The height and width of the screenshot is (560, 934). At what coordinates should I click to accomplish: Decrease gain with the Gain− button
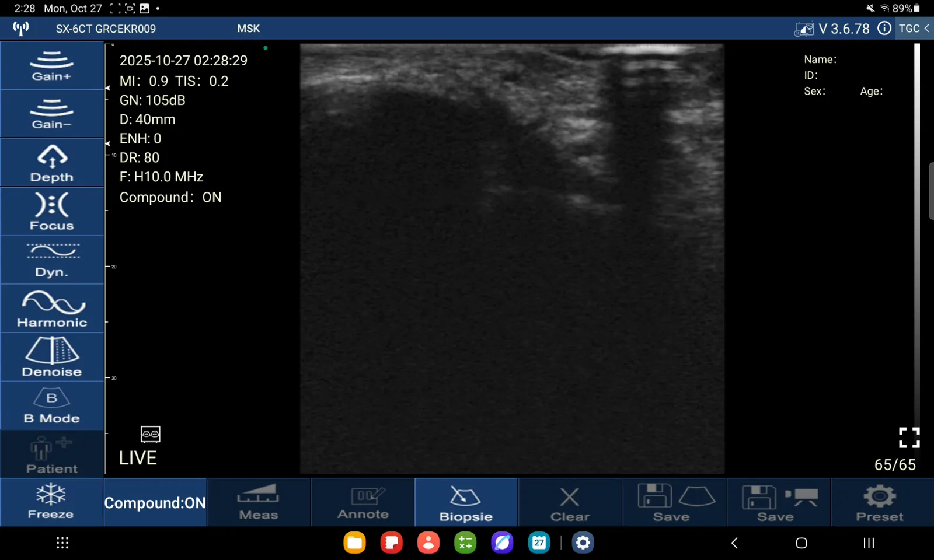[52, 114]
